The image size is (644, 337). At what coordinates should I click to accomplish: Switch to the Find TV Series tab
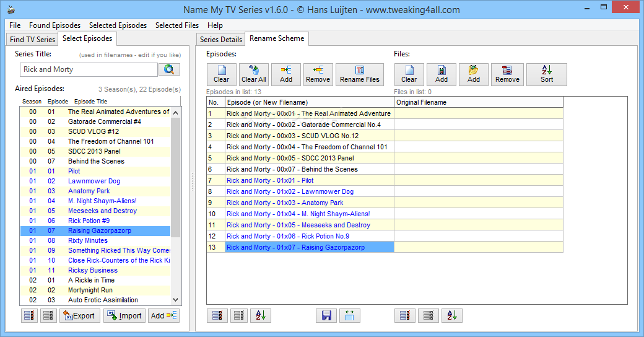pyautogui.click(x=32, y=40)
